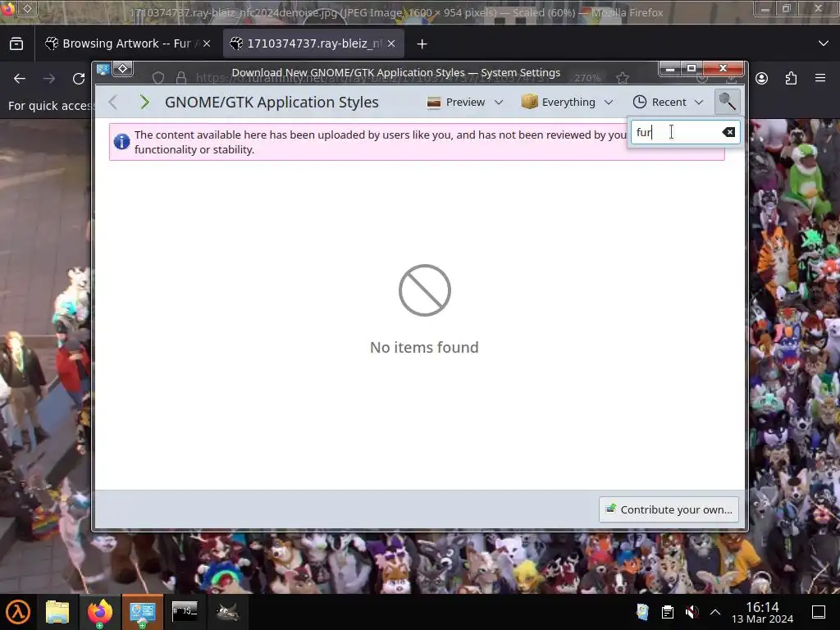Open the Everything filter dropdown
This screenshot has height=630, width=840.
click(567, 102)
